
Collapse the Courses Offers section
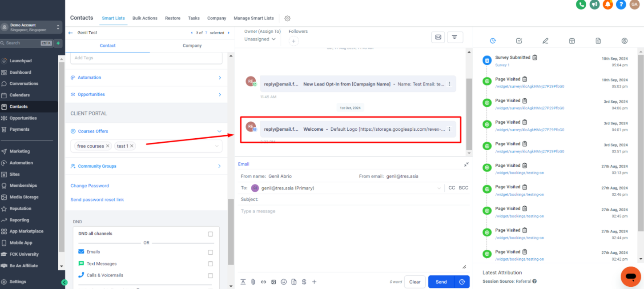pos(219,131)
